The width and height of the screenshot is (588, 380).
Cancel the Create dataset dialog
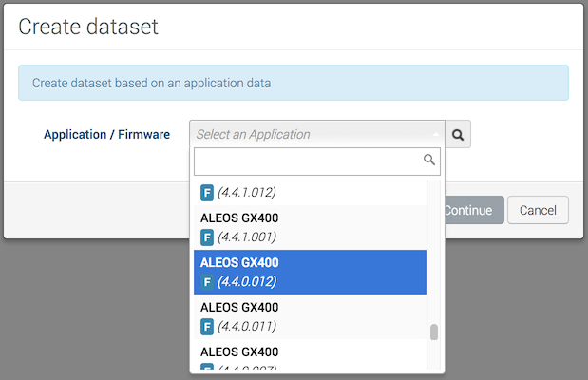click(538, 210)
